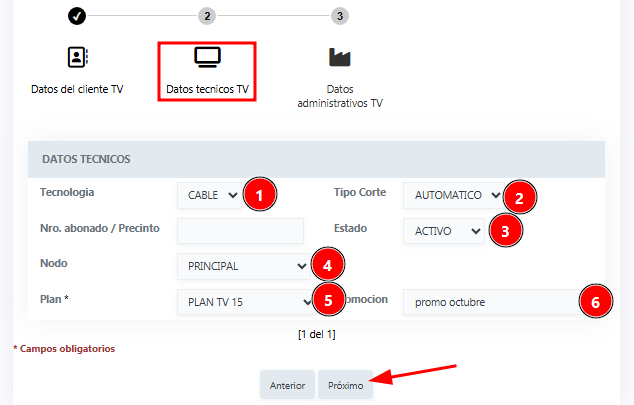This screenshot has width=634, height=405.
Task: Click the step 3 circle indicator
Action: coord(340,16)
